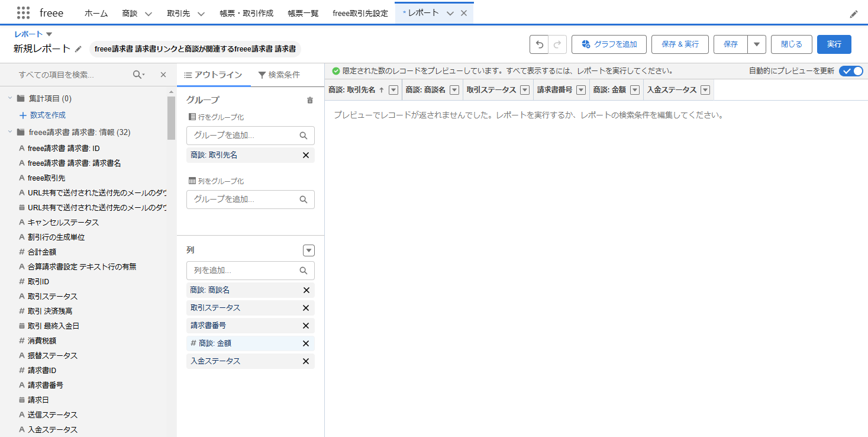Screen dimensions: 868x437
Task: Remove 商談: 取引先名 row grouping
Action: click(x=306, y=155)
